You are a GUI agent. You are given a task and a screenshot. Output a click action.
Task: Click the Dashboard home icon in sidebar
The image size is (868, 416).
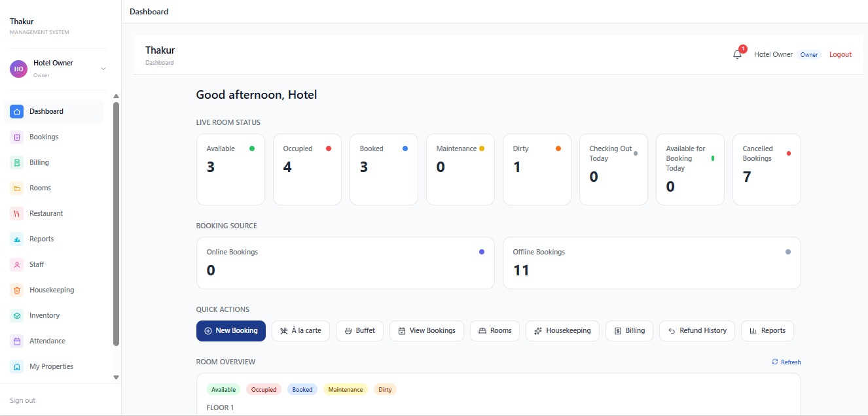pos(17,112)
